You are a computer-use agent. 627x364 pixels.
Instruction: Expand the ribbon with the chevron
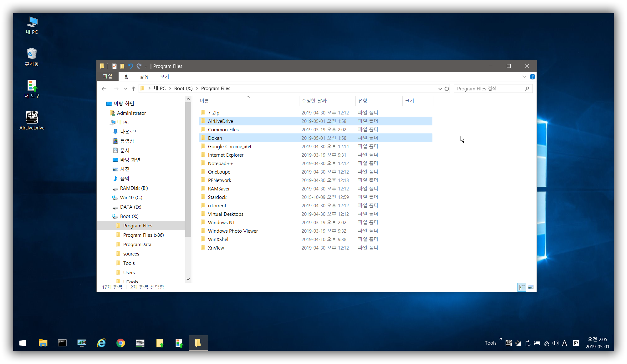click(524, 77)
